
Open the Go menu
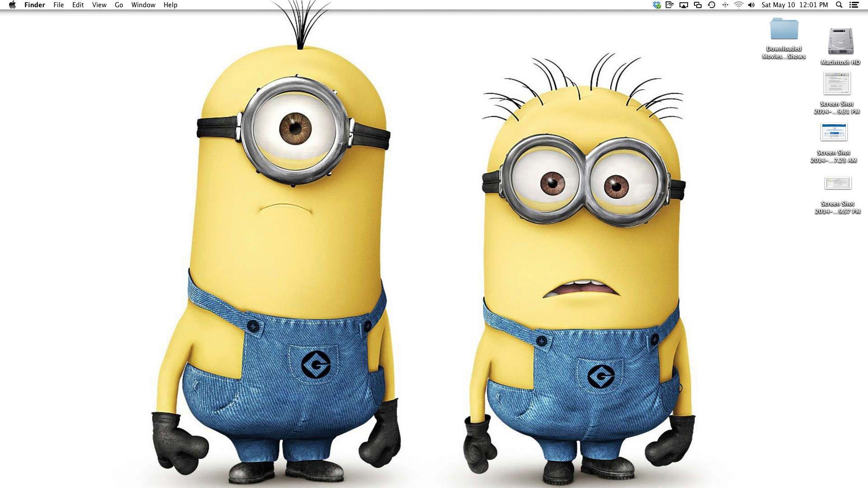[x=119, y=5]
